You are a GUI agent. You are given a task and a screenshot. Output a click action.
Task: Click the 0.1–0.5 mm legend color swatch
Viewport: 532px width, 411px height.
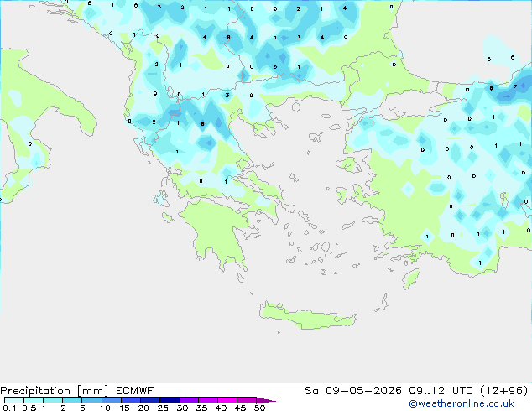pos(14,400)
